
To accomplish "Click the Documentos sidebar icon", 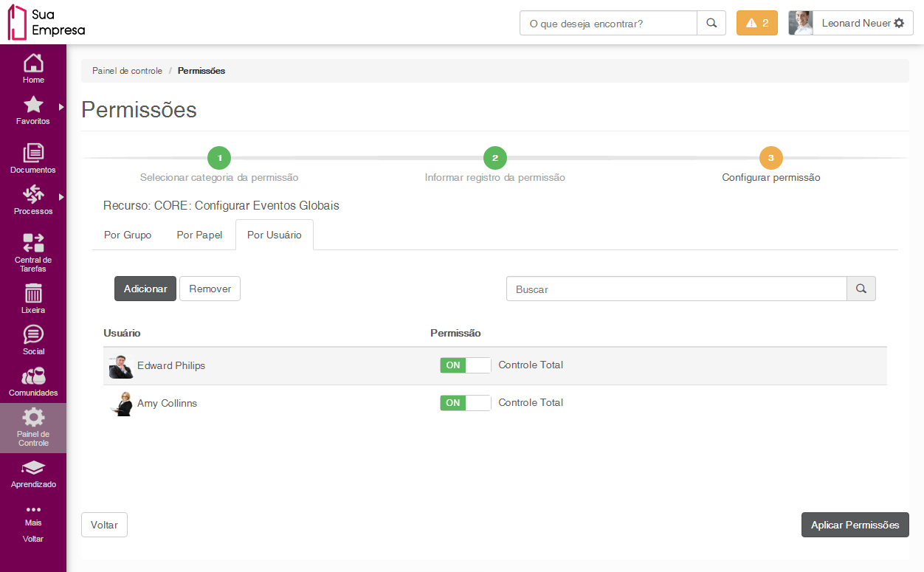I will pos(33,154).
